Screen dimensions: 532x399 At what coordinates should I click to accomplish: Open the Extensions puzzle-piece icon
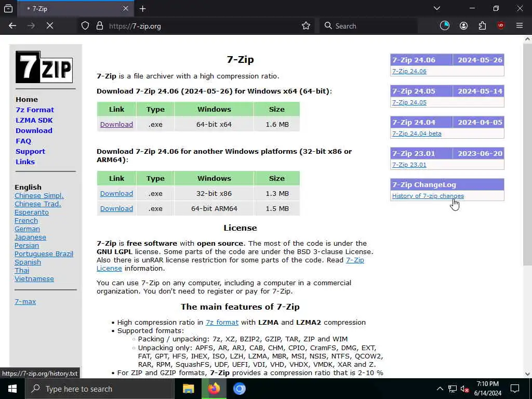482,26
